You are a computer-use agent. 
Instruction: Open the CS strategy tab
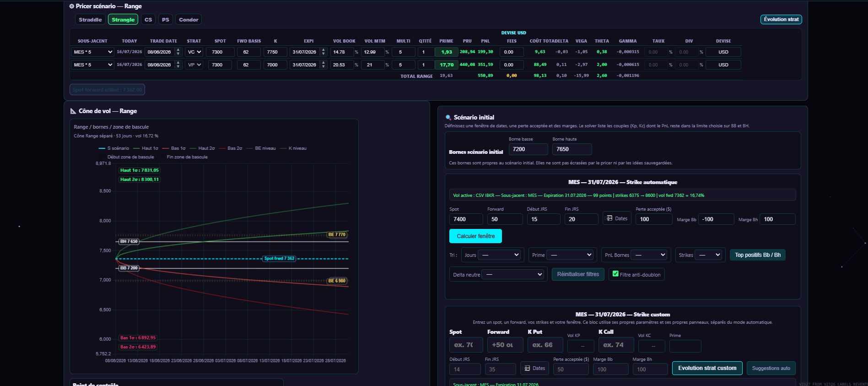tap(148, 20)
